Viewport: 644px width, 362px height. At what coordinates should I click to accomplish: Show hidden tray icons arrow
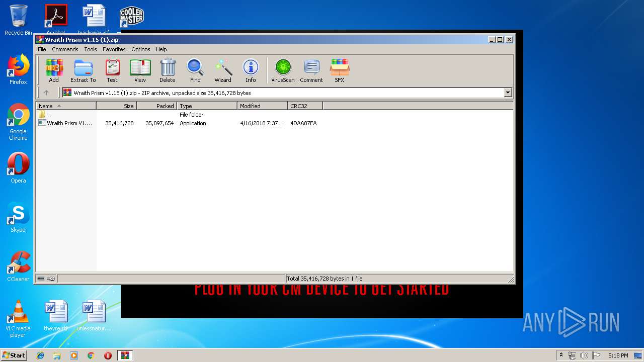(x=561, y=355)
